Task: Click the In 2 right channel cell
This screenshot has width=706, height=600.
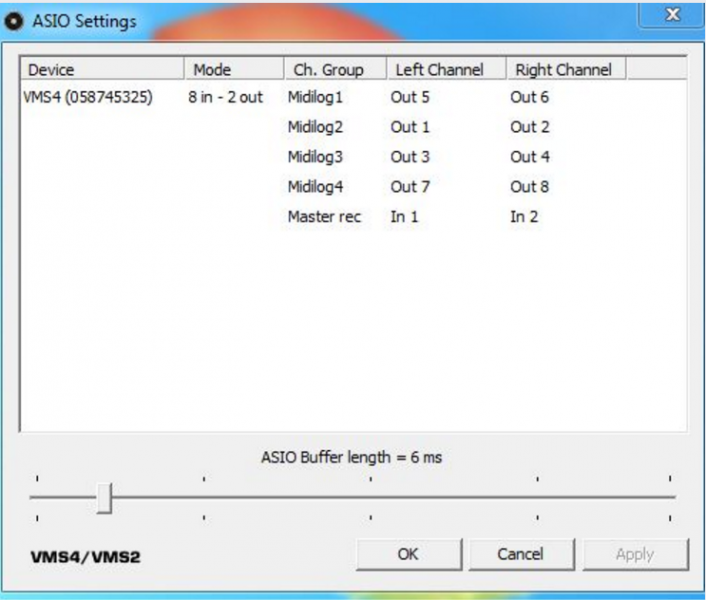Action: (x=524, y=217)
